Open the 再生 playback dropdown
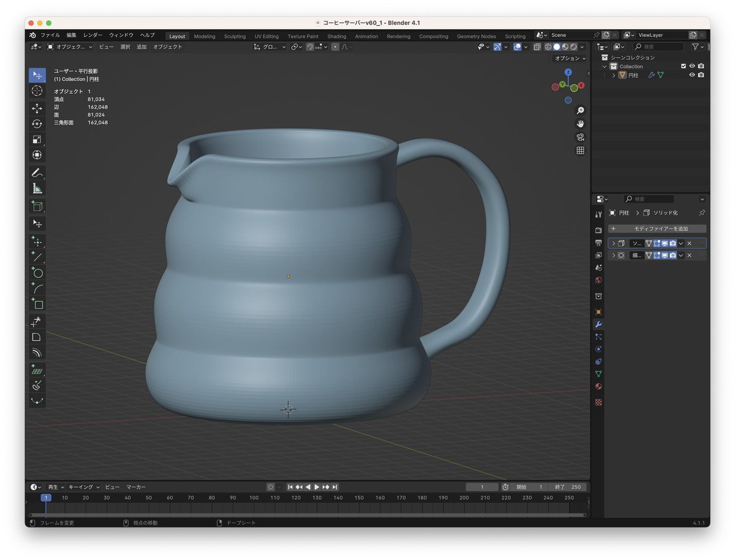This screenshot has height=560, width=735. pos(55,486)
